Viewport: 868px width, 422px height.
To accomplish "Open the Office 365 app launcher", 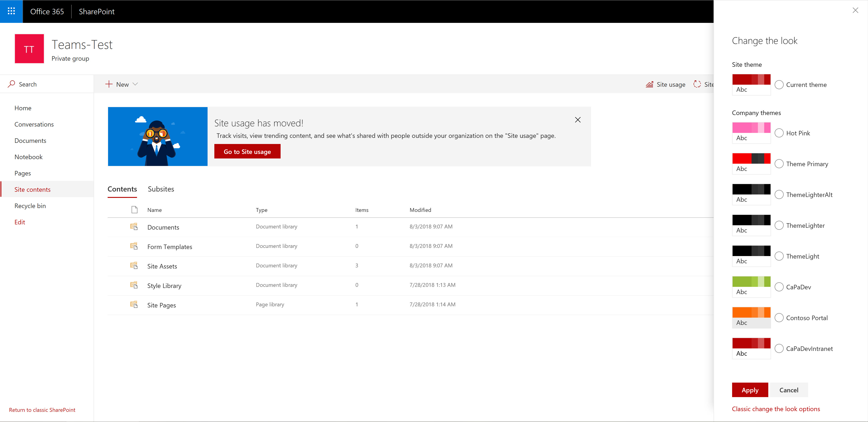I will tap(11, 11).
